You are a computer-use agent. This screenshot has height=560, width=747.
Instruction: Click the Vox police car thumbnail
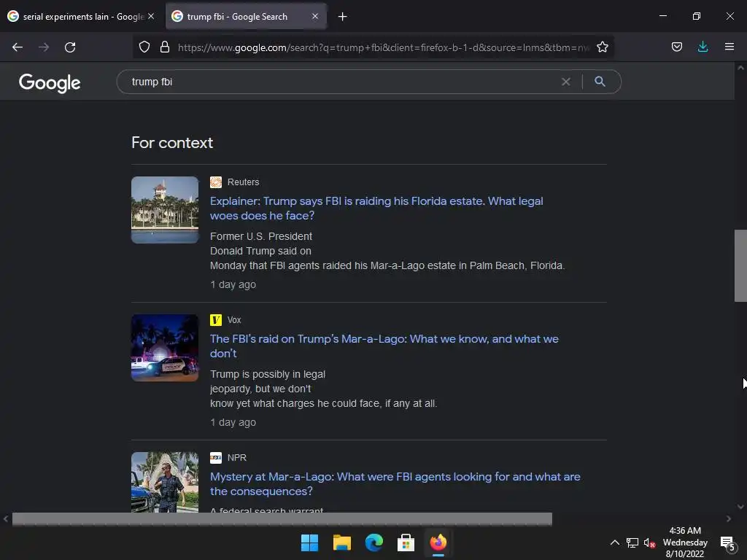coord(165,348)
